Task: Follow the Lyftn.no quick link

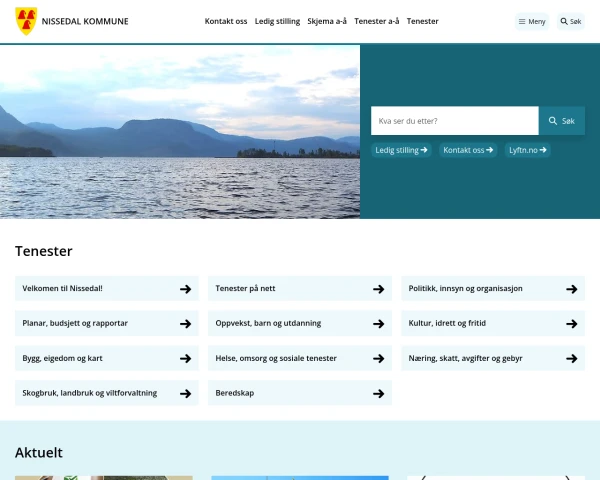Action: (x=527, y=150)
